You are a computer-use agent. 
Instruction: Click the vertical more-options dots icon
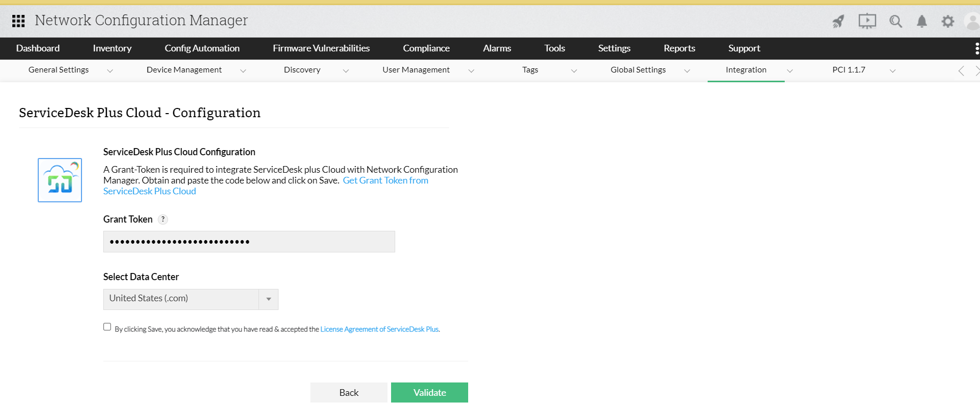[x=976, y=48]
